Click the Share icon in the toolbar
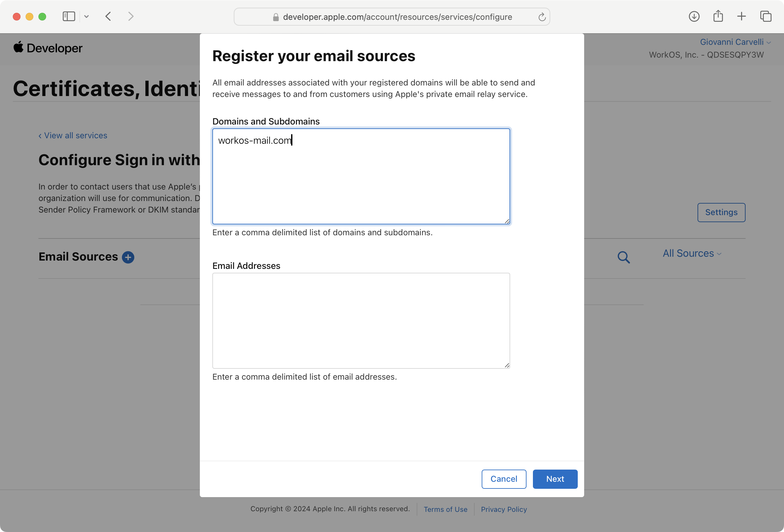Screen dimensions: 784x532 click(x=718, y=16)
